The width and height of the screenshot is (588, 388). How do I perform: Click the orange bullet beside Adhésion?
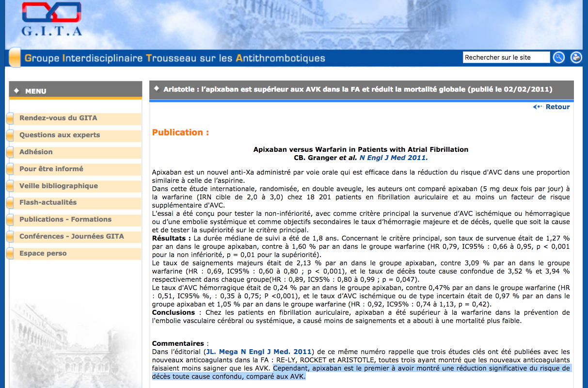click(x=10, y=152)
